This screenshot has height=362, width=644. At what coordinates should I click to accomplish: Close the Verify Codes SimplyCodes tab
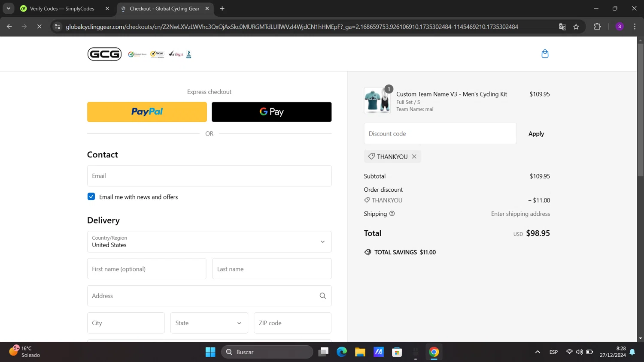click(x=107, y=9)
